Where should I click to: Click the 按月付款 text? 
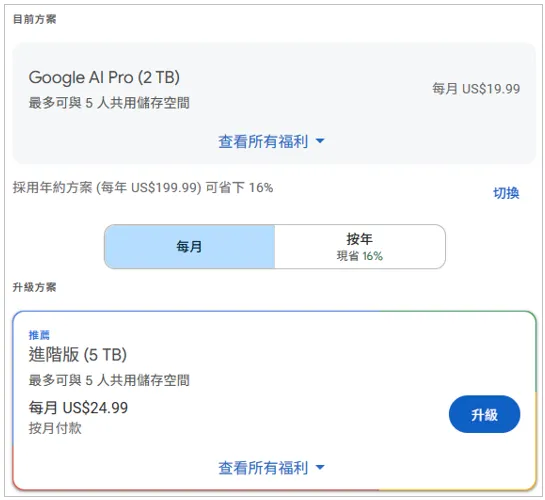55,428
